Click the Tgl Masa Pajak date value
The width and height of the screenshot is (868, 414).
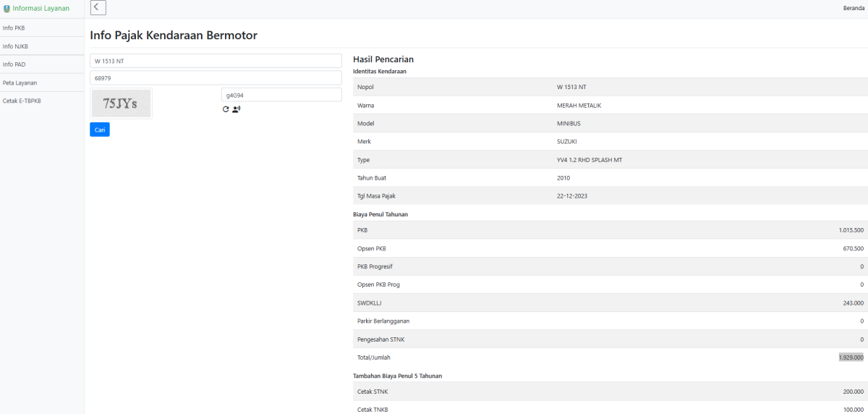572,196
